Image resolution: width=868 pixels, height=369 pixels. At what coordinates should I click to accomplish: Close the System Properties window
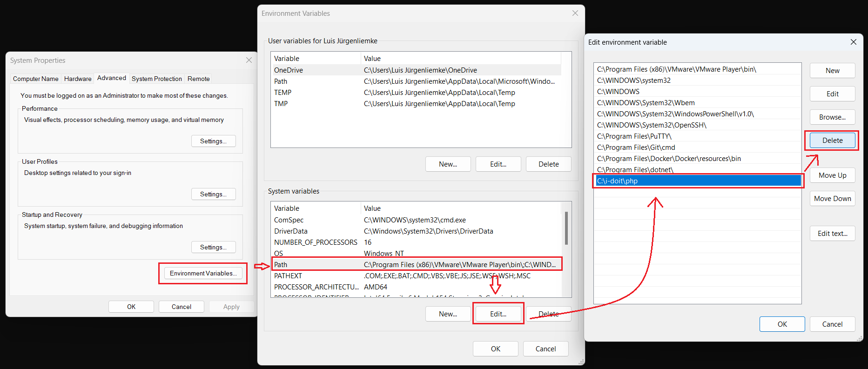coord(249,60)
